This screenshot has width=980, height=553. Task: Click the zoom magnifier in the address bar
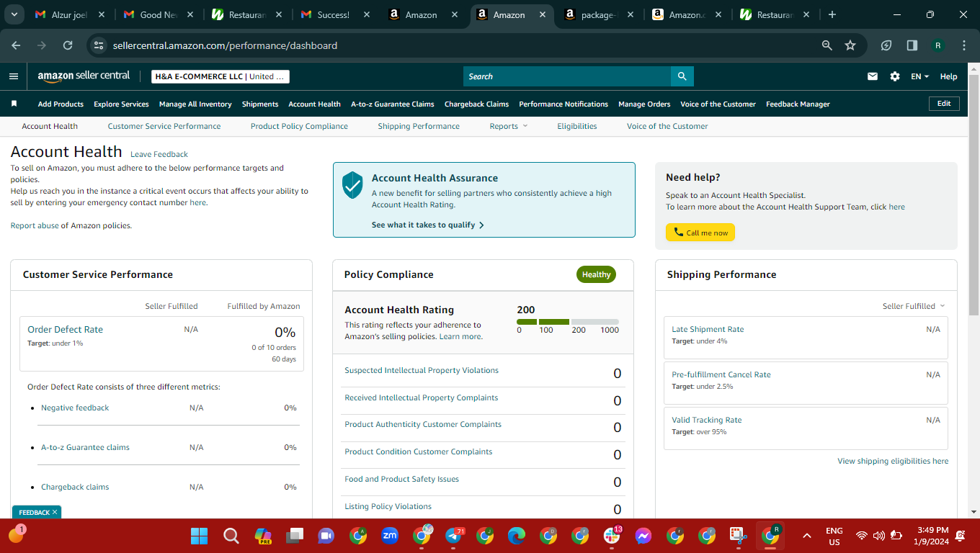coord(827,45)
